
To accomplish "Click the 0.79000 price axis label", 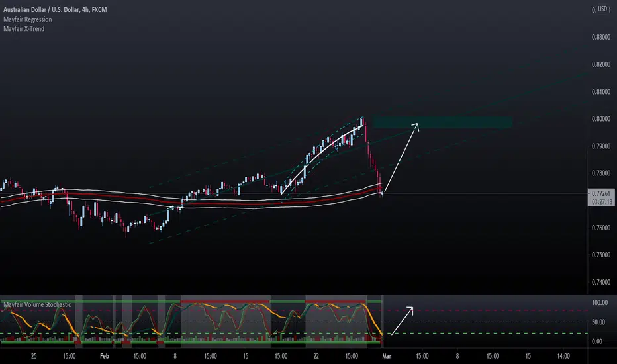I will coord(601,146).
